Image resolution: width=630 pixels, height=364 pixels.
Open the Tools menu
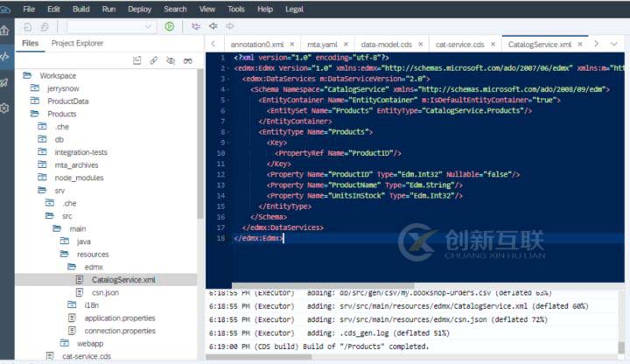236,9
